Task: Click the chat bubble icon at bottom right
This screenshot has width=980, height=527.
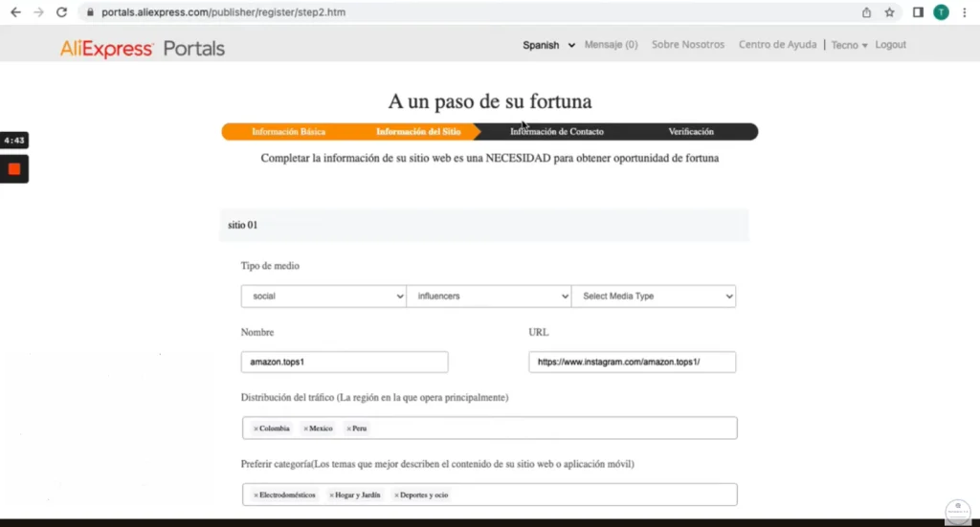Action: pyautogui.click(x=958, y=512)
